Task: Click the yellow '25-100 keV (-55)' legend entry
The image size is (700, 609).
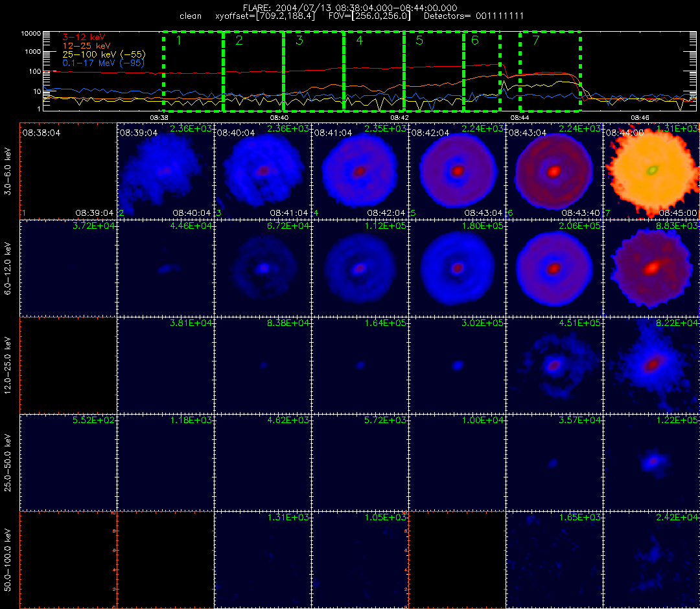Action: (104, 54)
